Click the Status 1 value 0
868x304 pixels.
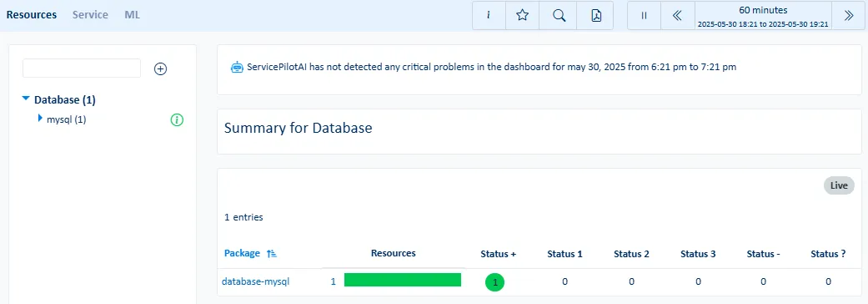[x=564, y=281]
